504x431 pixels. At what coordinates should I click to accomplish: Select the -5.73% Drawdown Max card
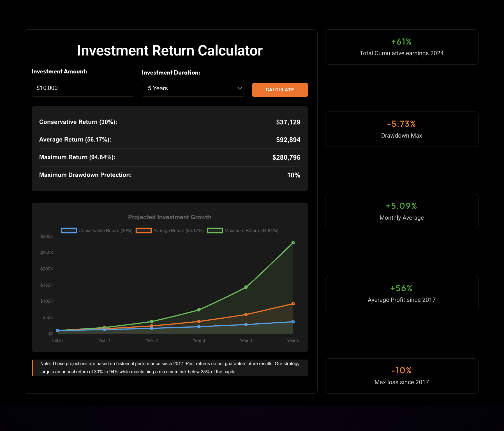coord(401,129)
